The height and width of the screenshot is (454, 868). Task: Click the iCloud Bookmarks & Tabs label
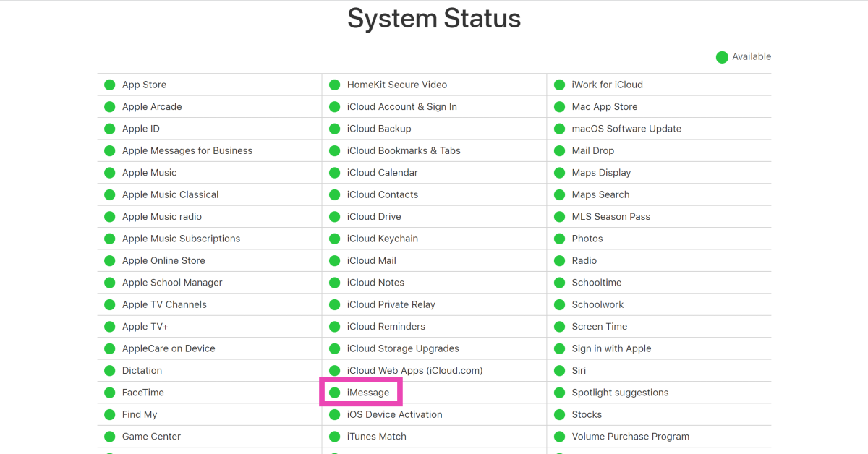coord(404,150)
